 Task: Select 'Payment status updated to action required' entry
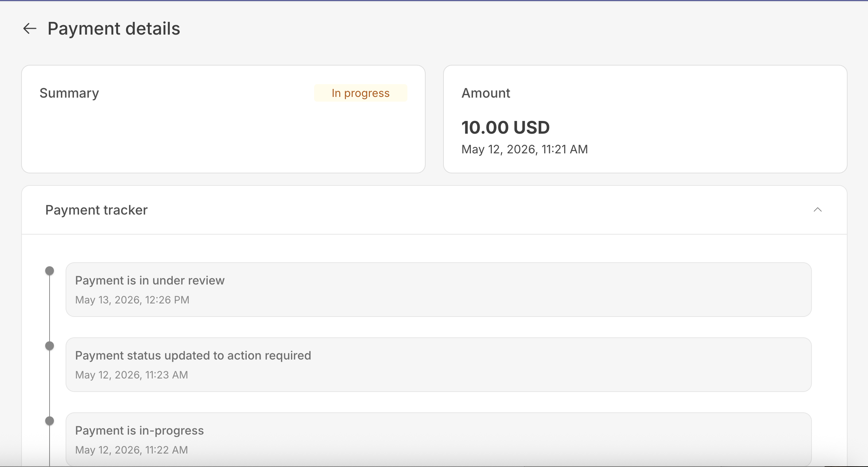(x=438, y=365)
